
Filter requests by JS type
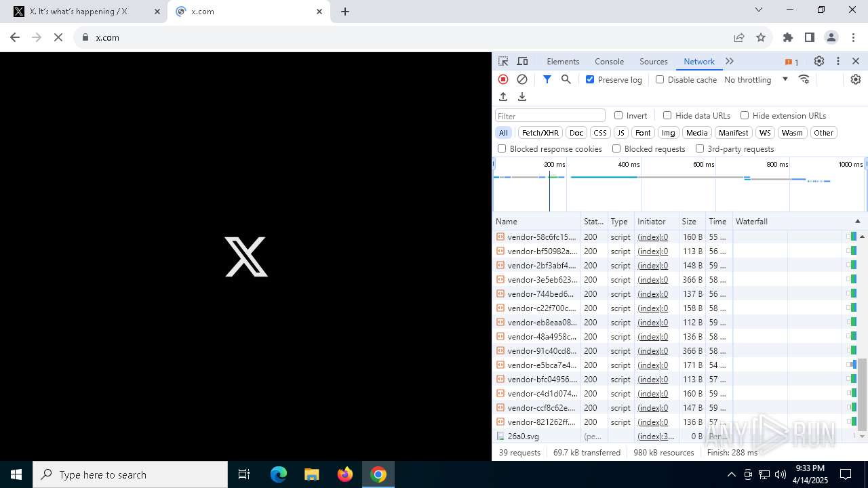click(621, 133)
